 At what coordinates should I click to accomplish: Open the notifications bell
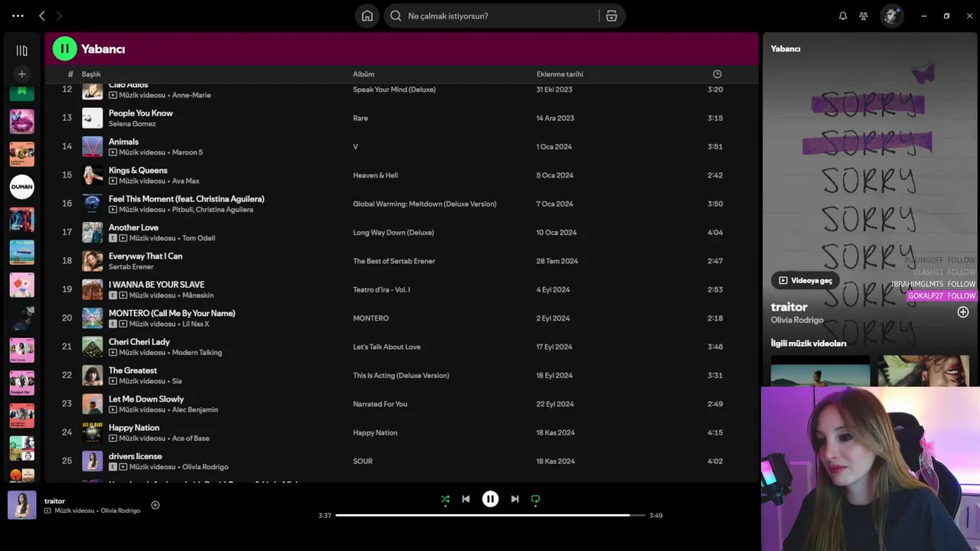[843, 15]
